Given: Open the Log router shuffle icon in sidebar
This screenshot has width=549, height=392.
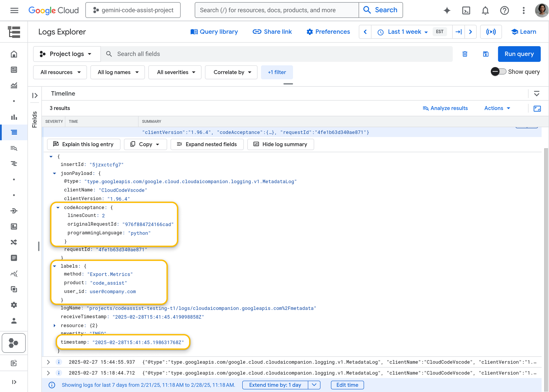Looking at the screenshot, I should [14, 242].
